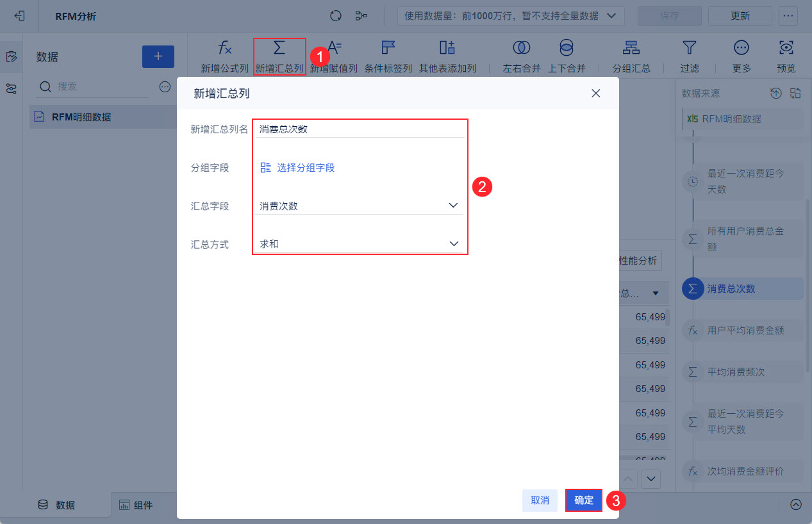Viewport: 812px width, 524px height.
Task: Open the 汇总方式 dropdown showing 求和
Action: pyautogui.click(x=359, y=244)
